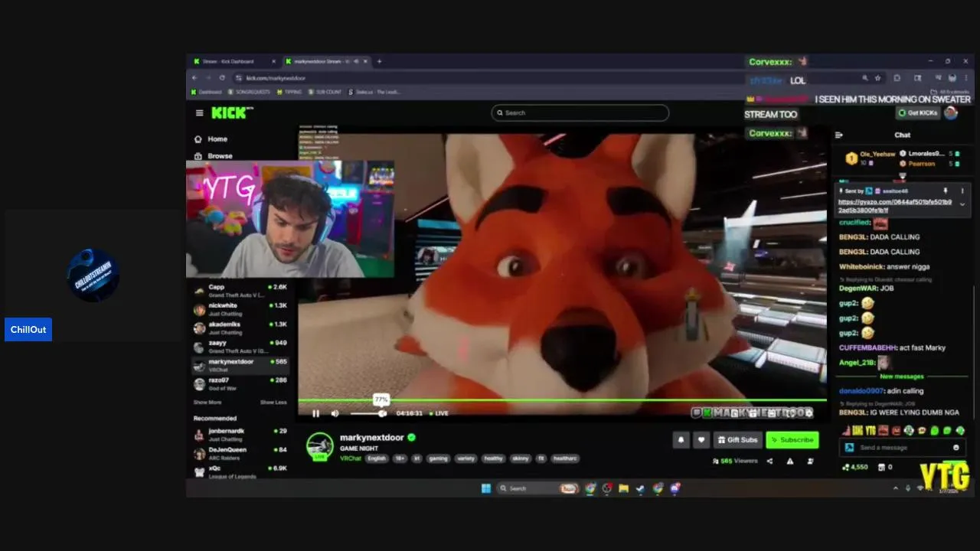Bookmark this page with the star icon

877,78
